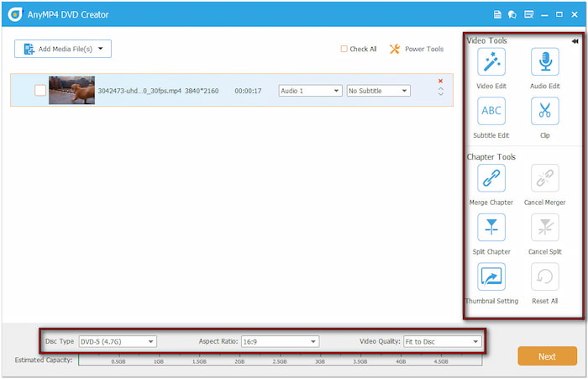Open the Subtitle Edit tool

click(491, 111)
